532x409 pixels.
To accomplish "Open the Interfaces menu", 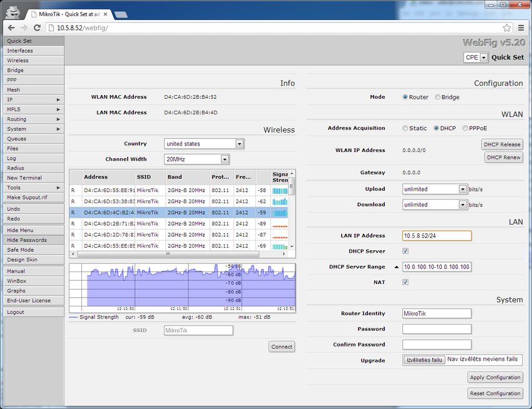I will pos(34,51).
